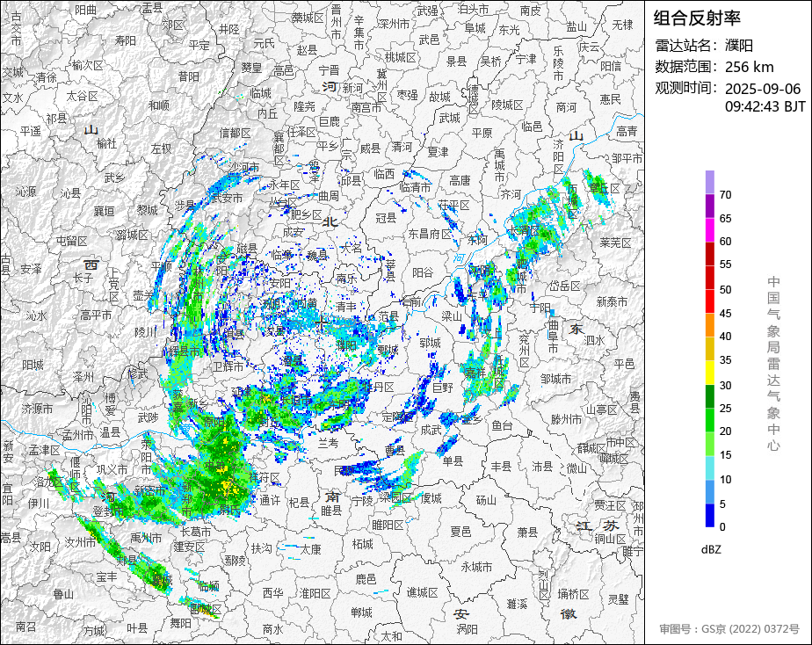Click the 涡阳 label on the map
Viewport: 812px width, 645px height.
[467, 629]
